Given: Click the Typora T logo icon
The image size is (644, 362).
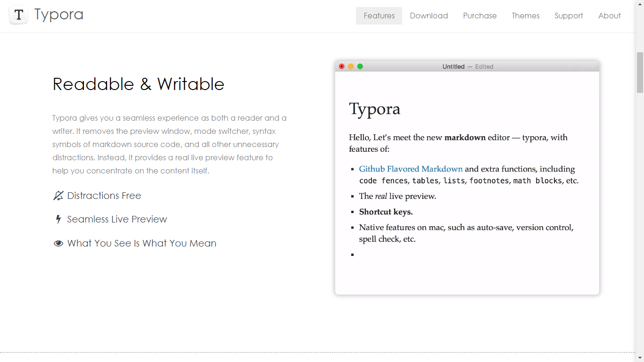Looking at the screenshot, I should (x=19, y=15).
